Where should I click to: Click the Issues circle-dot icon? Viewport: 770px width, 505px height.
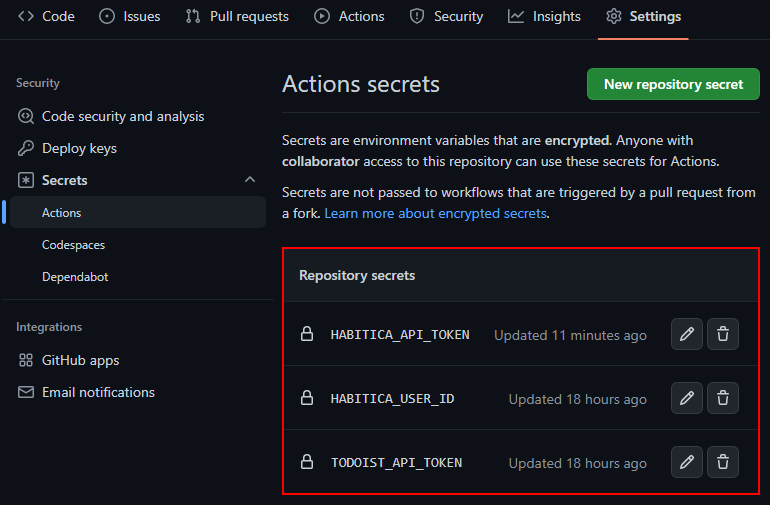coord(107,16)
